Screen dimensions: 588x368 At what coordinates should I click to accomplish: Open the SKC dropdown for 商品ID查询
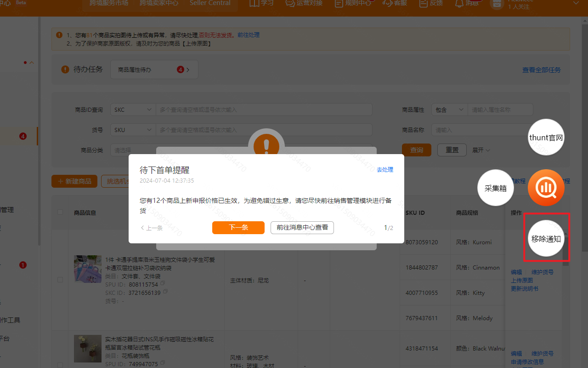tap(133, 109)
